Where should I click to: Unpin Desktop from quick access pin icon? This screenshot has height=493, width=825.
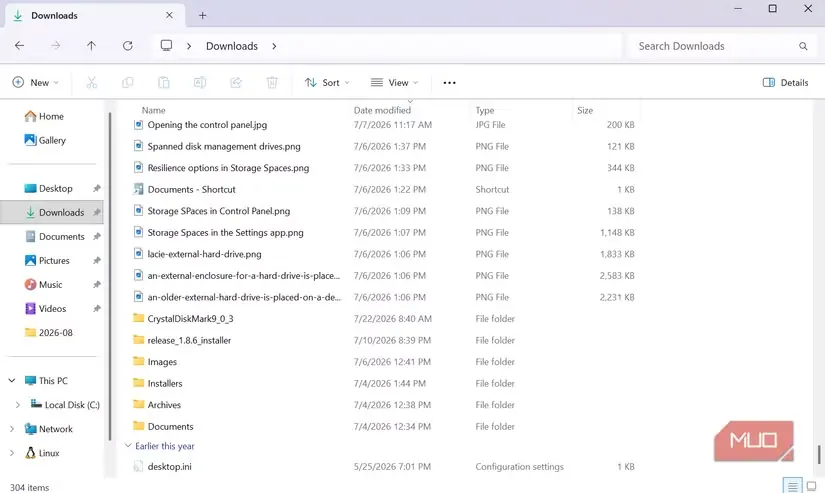97,188
